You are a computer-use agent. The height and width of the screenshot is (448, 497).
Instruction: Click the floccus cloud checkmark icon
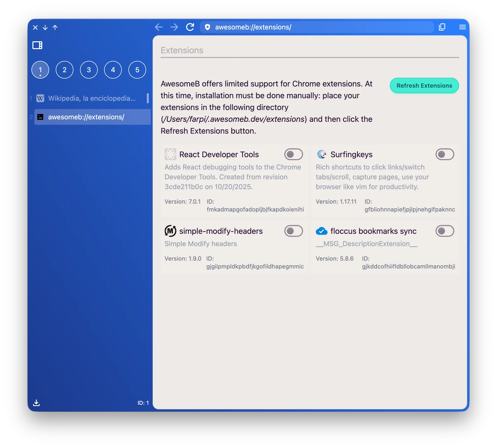click(322, 231)
